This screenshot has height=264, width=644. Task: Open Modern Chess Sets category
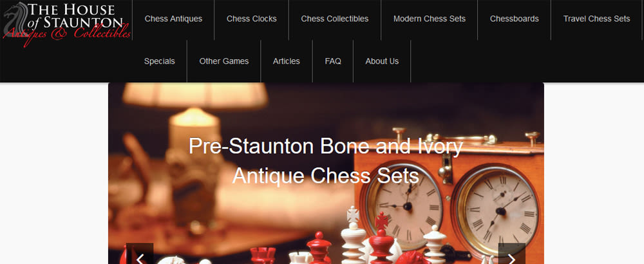[x=430, y=19]
